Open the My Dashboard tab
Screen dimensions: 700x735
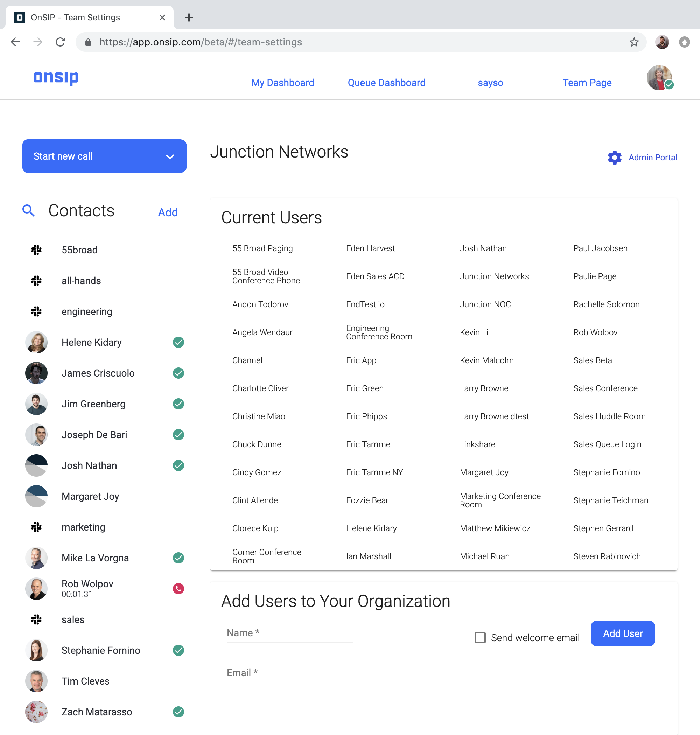[282, 83]
